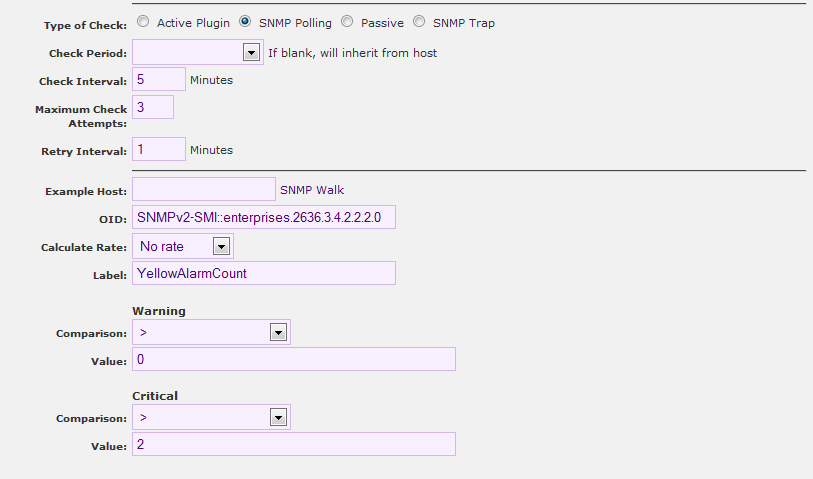Open the Warning Comparison dropdown

pyautogui.click(x=279, y=333)
